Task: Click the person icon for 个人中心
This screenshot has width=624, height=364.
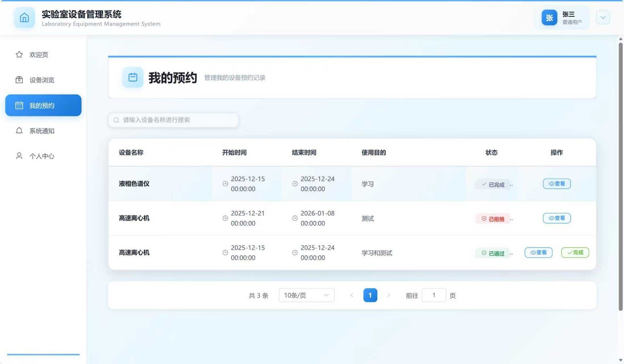Action: click(19, 156)
